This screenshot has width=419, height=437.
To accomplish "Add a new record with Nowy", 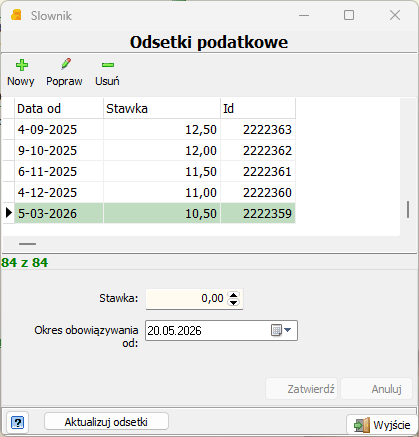I will pos(21,73).
